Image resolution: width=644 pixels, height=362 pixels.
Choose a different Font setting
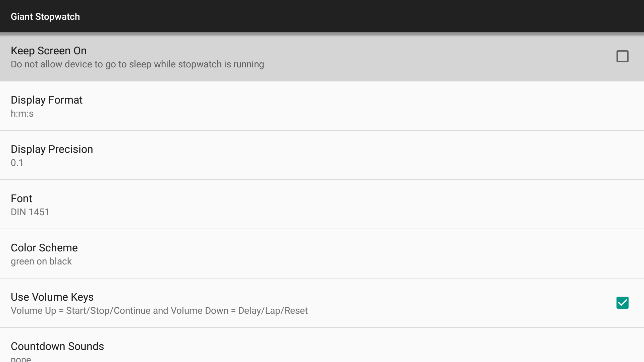click(322, 204)
